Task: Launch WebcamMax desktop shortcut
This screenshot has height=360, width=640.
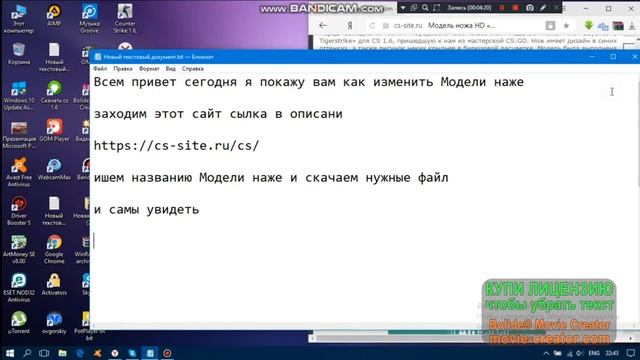Action: 54,169
